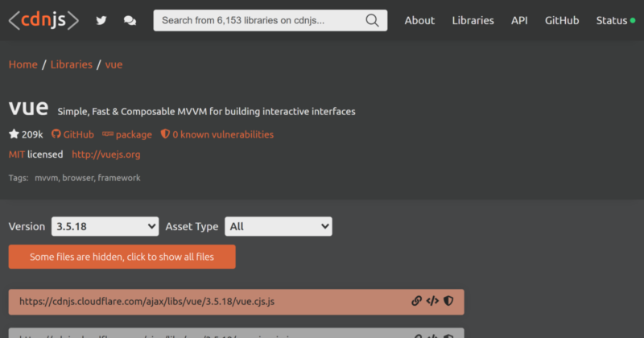Open the vue GitHub repository link
Image resolution: width=644 pixels, height=338 pixels.
tap(72, 134)
